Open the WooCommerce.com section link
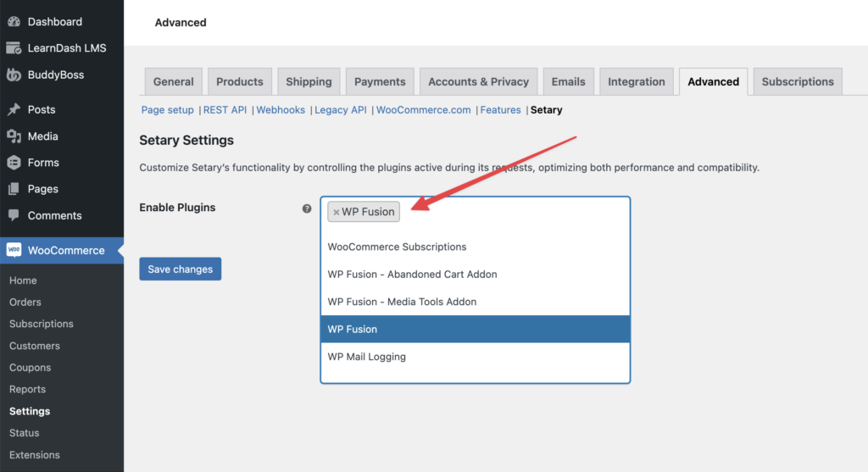The width and height of the screenshot is (868, 472). pos(424,109)
